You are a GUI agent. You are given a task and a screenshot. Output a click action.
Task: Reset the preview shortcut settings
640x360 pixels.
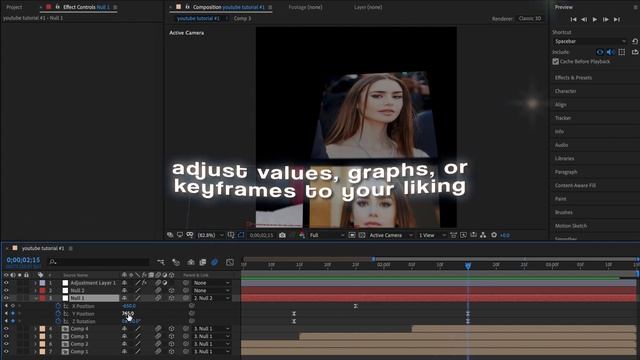point(635,41)
